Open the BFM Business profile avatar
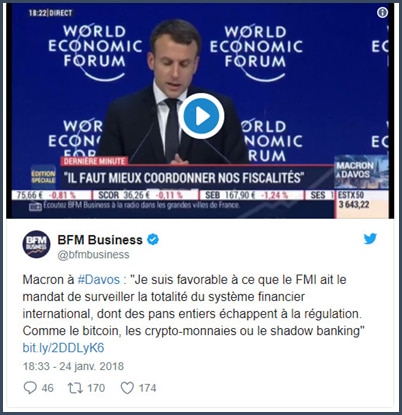 pyautogui.click(x=36, y=244)
